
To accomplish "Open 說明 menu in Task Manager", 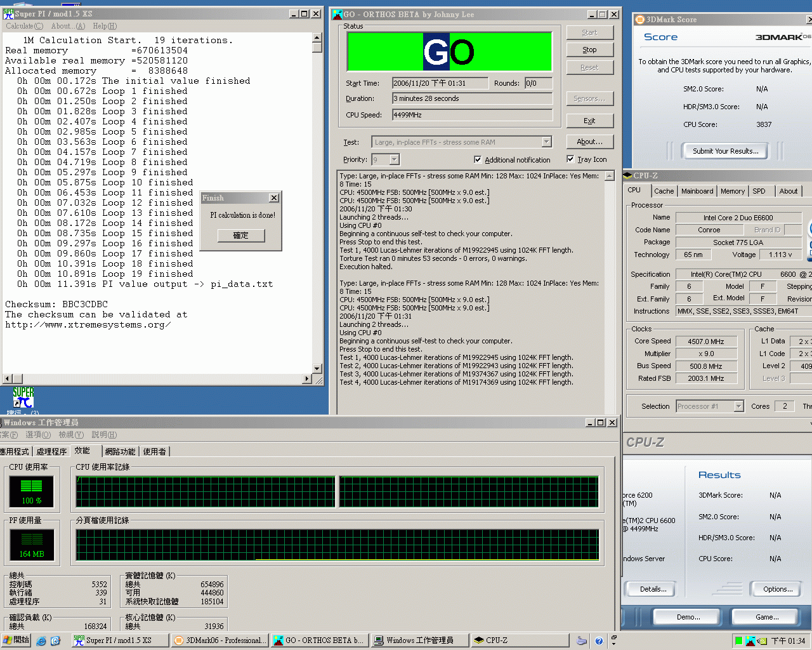I will tap(104, 435).
